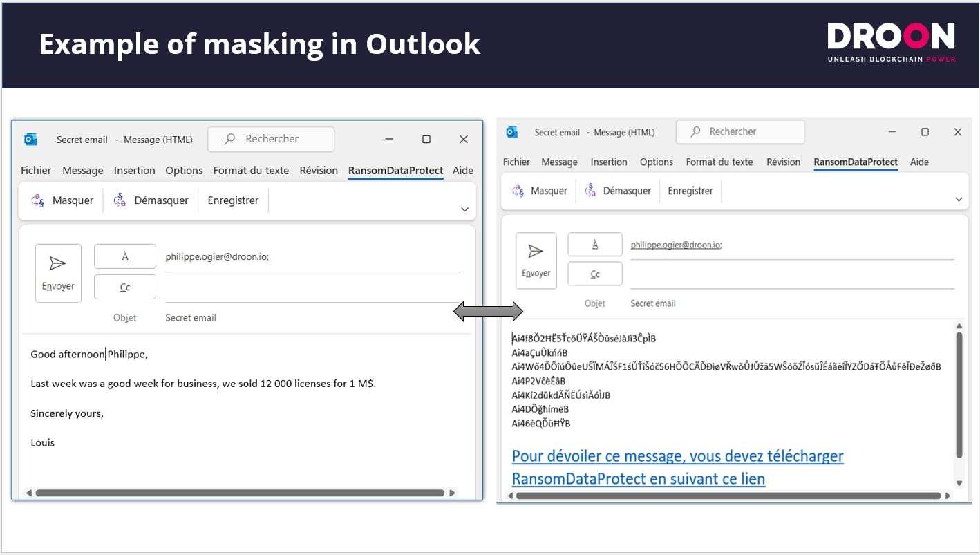Select the Options tab in the right window
This screenshot has width=980, height=555.
tap(657, 162)
